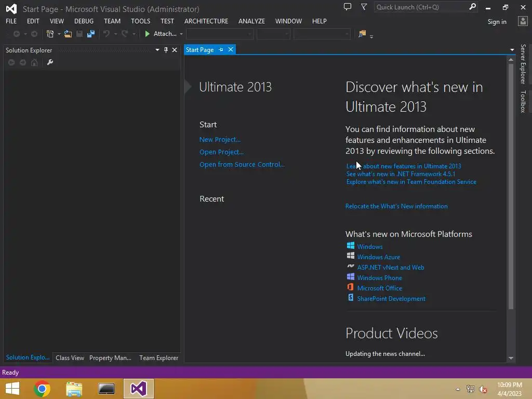Switch to the Class View tab

(70, 357)
